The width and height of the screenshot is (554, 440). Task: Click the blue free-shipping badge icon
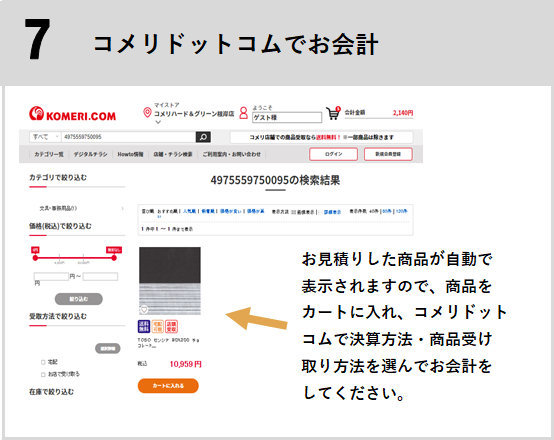coord(144,327)
